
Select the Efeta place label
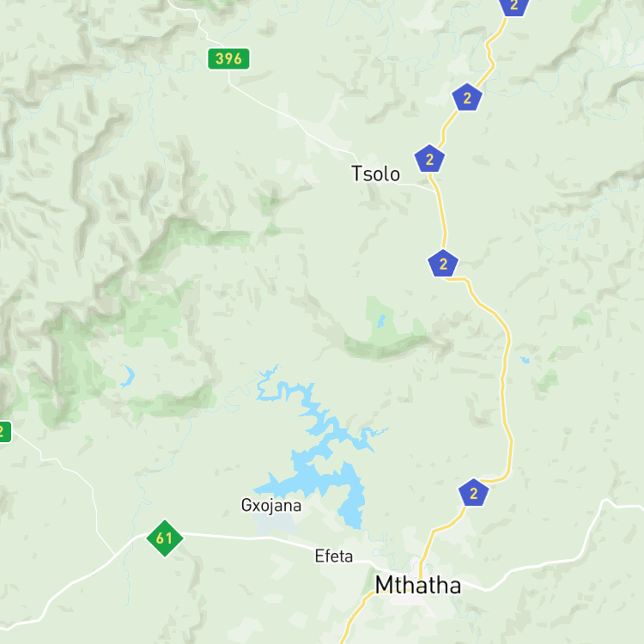tap(333, 556)
